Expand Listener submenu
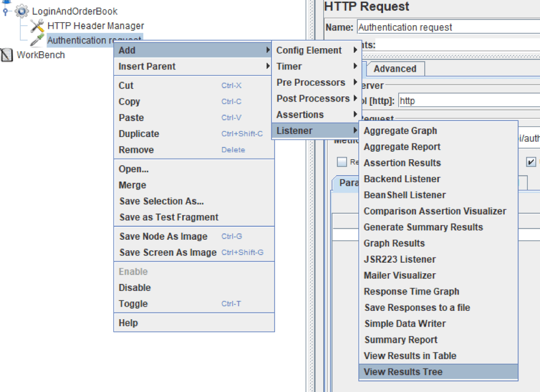The width and height of the screenshot is (540, 392). pos(316,131)
